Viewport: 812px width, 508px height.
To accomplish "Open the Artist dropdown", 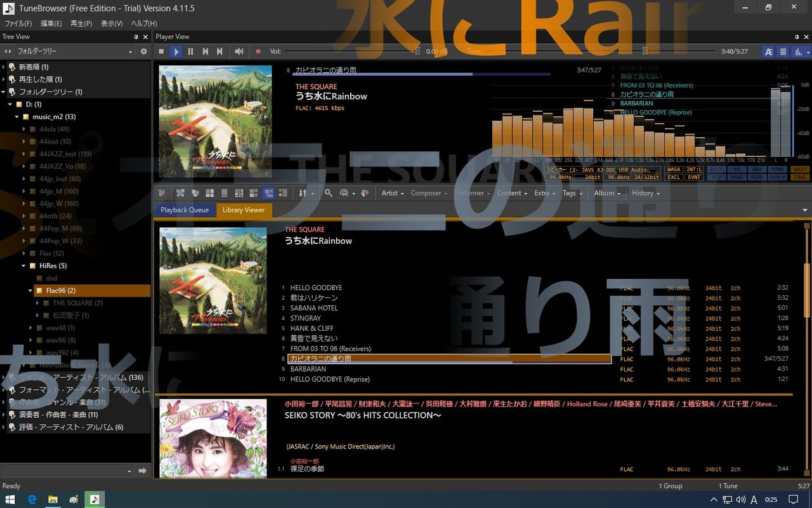I will click(x=393, y=193).
